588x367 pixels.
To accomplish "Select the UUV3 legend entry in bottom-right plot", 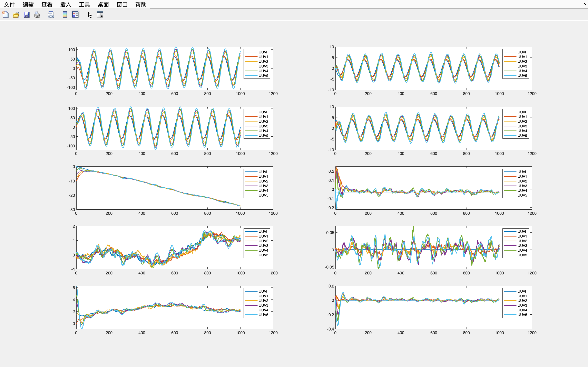I will [522, 305].
